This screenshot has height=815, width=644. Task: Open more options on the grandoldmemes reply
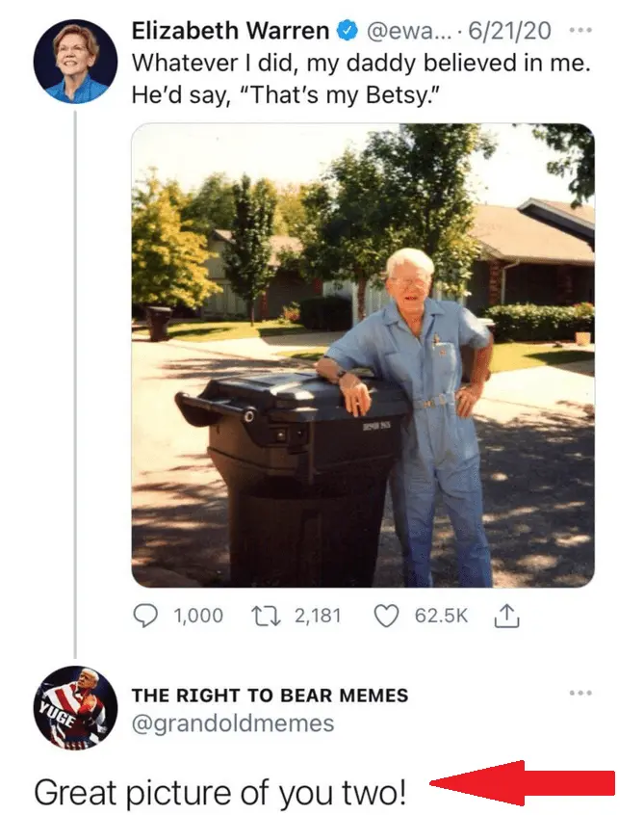[x=578, y=692]
